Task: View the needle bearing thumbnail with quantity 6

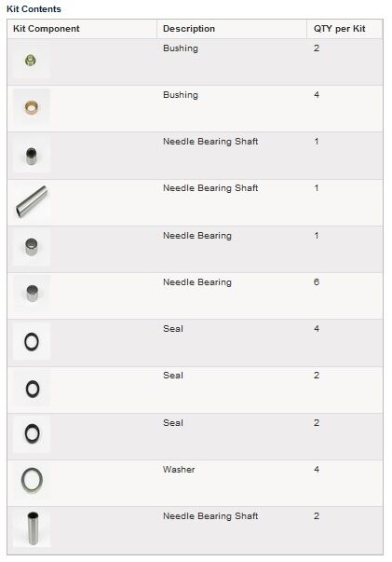Action: (32, 294)
